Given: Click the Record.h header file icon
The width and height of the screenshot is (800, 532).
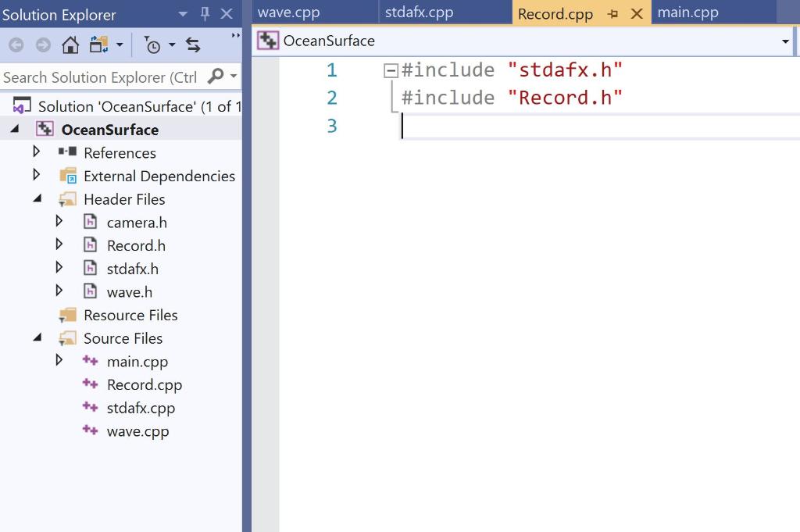Looking at the screenshot, I should (91, 245).
